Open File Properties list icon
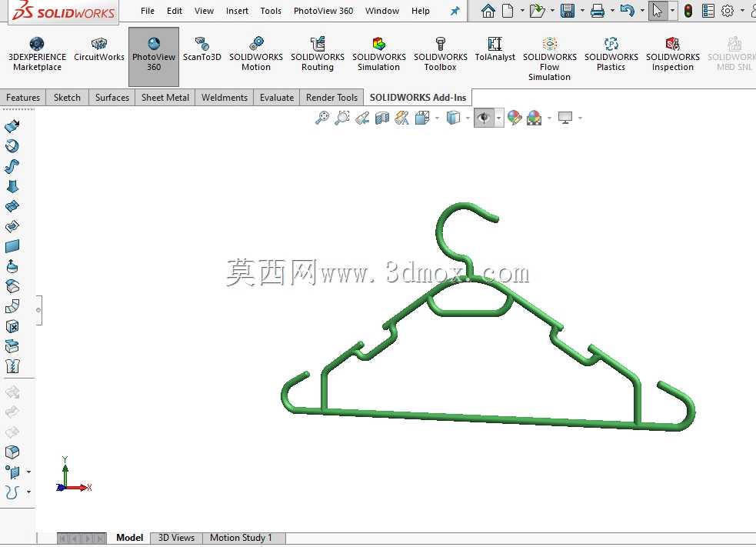 708,11
